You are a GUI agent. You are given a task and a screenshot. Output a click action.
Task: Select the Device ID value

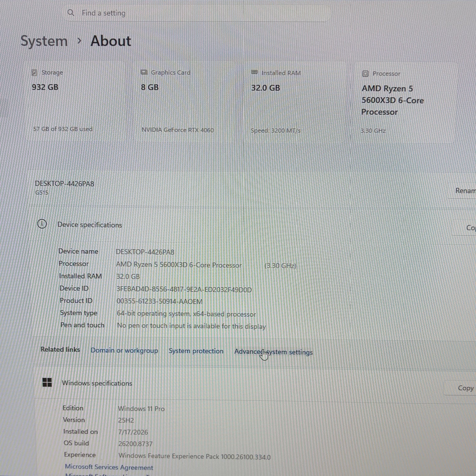pyautogui.click(x=184, y=289)
